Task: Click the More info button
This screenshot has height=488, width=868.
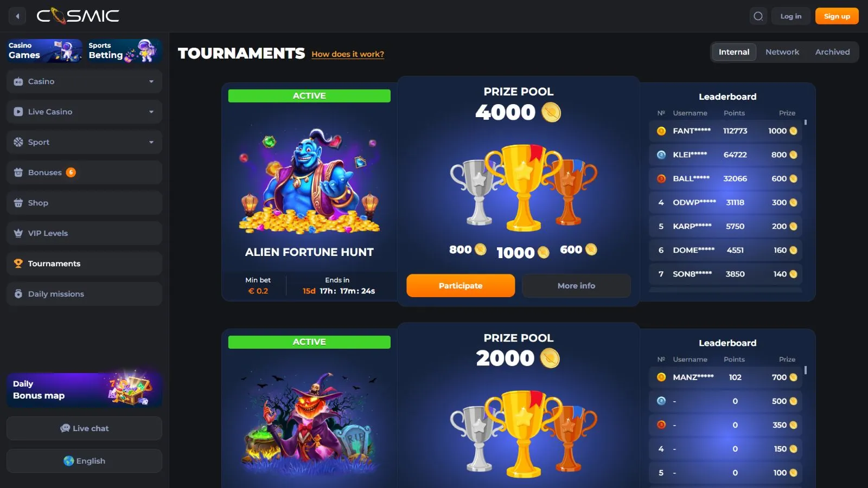Action: (576, 286)
